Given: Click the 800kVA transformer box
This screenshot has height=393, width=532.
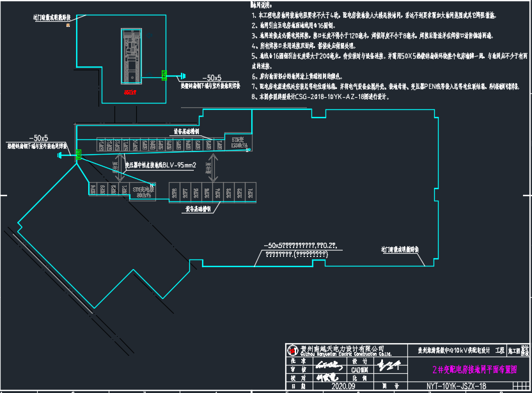Looking at the screenshot, I should coord(143,192).
